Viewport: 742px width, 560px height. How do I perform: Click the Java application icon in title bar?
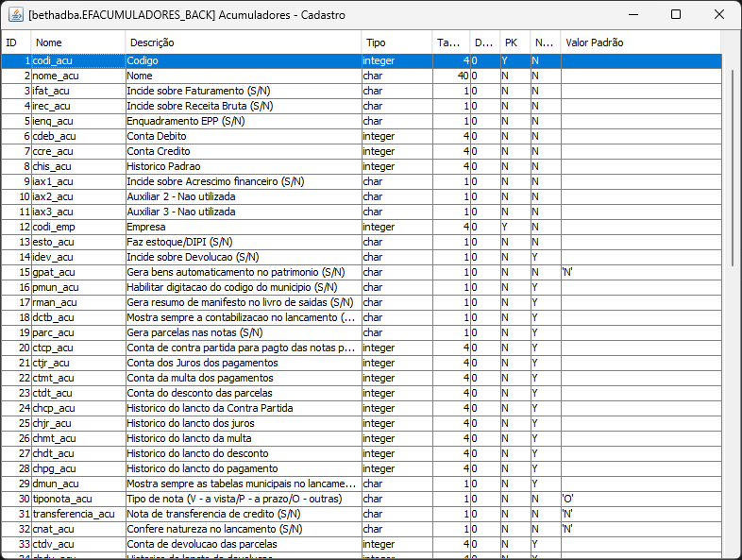click(x=16, y=15)
